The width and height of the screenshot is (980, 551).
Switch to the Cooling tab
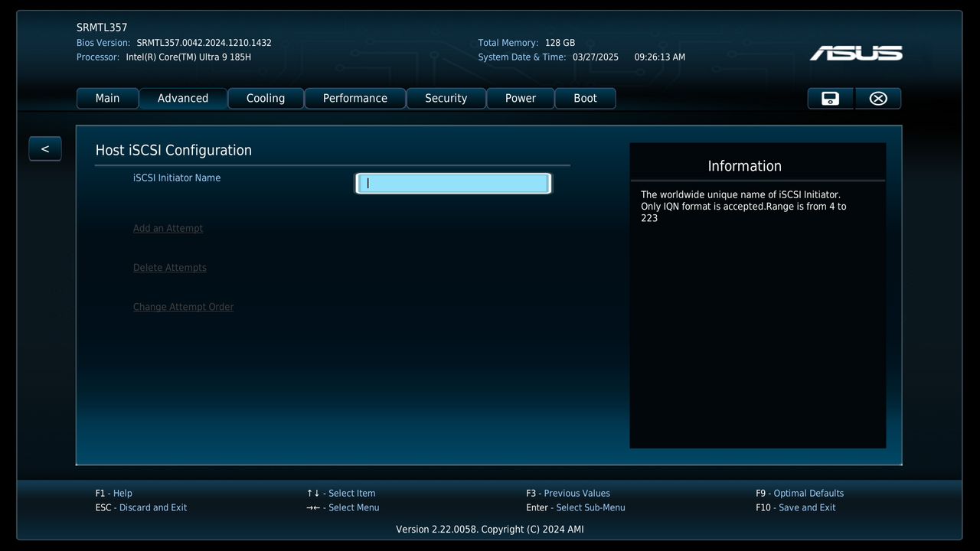click(x=266, y=98)
